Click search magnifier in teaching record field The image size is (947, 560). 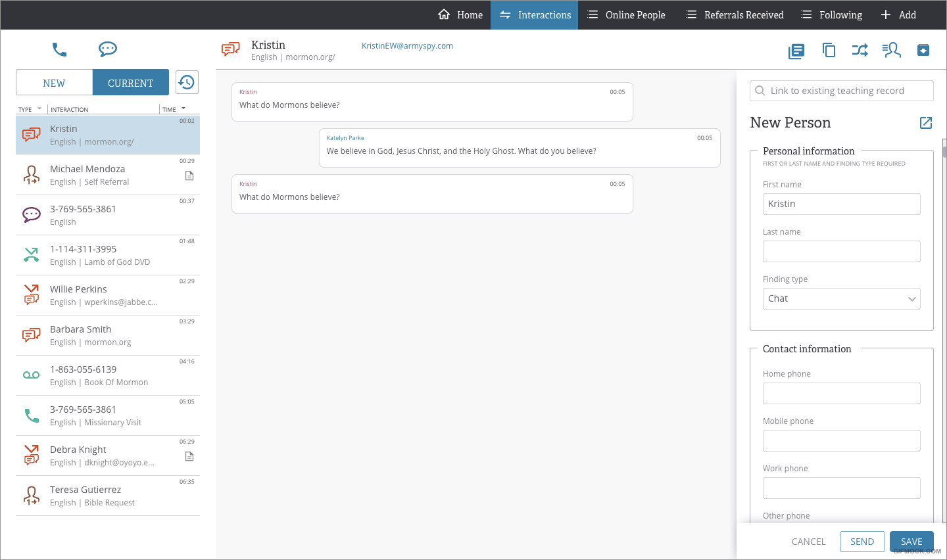click(760, 91)
